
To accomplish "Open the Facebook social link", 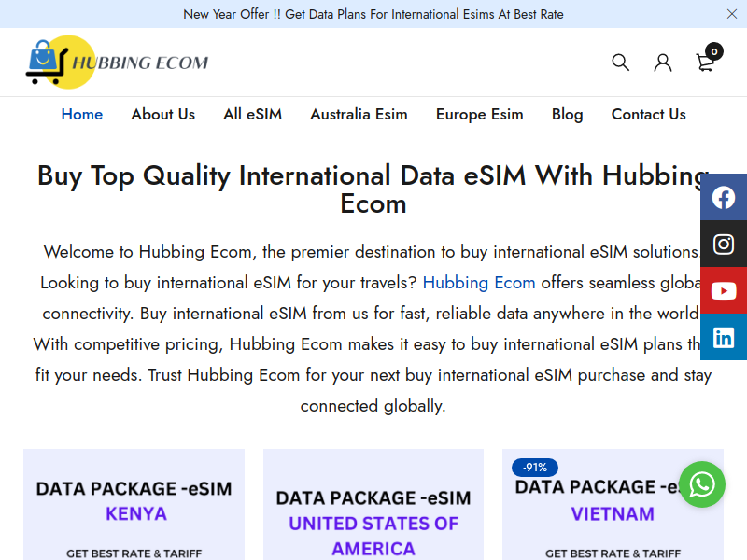I will (x=723, y=197).
